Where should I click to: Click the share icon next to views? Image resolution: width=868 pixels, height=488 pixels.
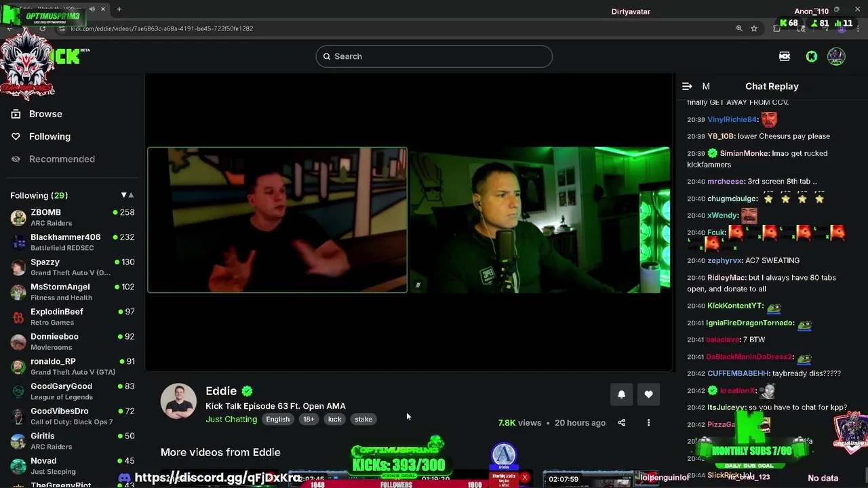coord(621,422)
